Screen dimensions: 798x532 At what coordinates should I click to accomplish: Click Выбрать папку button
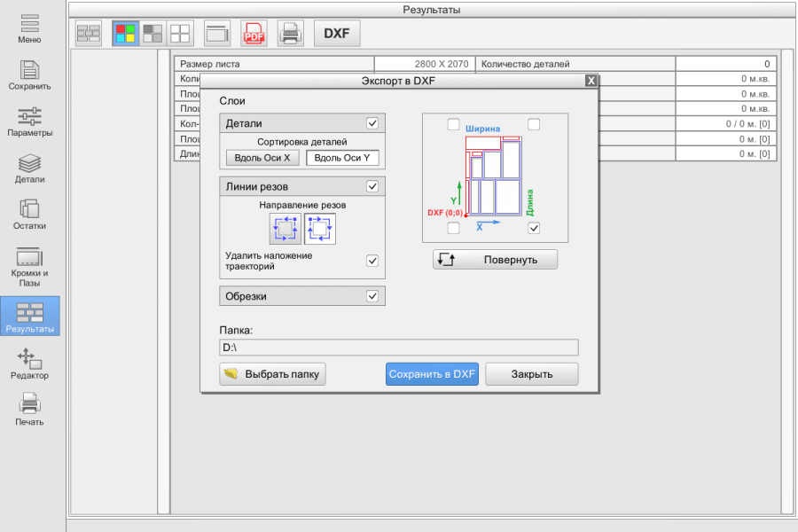pos(273,374)
